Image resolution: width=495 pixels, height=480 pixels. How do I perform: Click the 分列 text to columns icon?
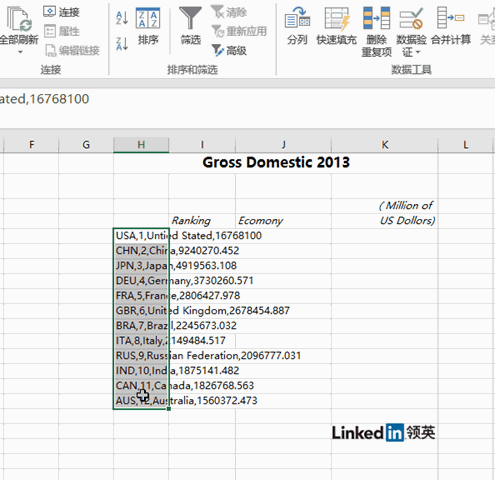297,26
